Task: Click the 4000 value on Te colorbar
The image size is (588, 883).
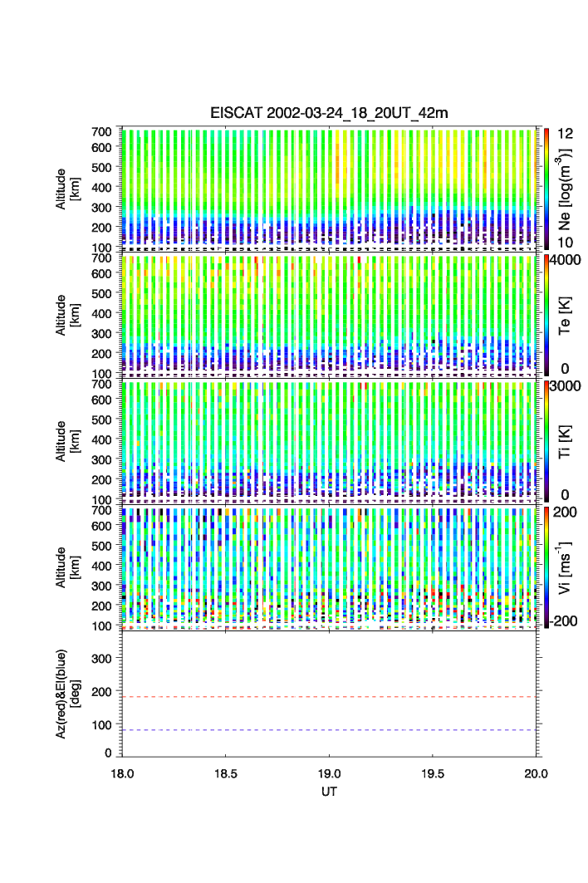Action: pyautogui.click(x=564, y=259)
